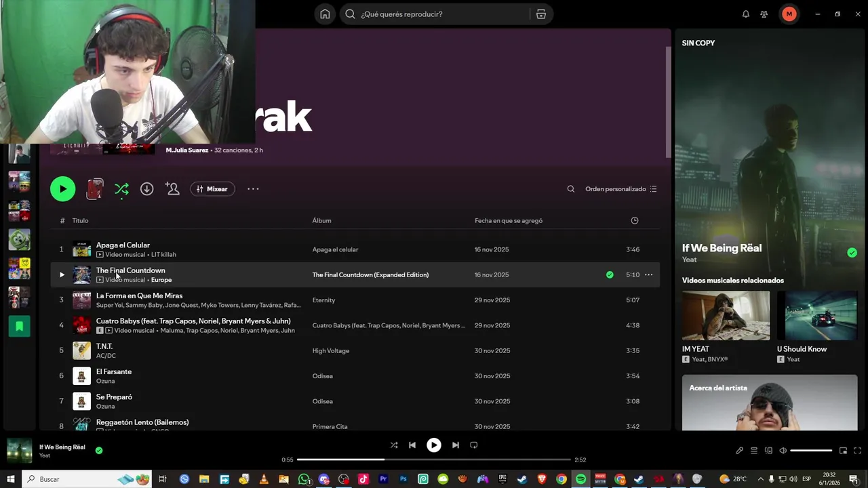Screen dimensions: 868x488
Task: Open the Windows Start menu
Action: click(11, 479)
